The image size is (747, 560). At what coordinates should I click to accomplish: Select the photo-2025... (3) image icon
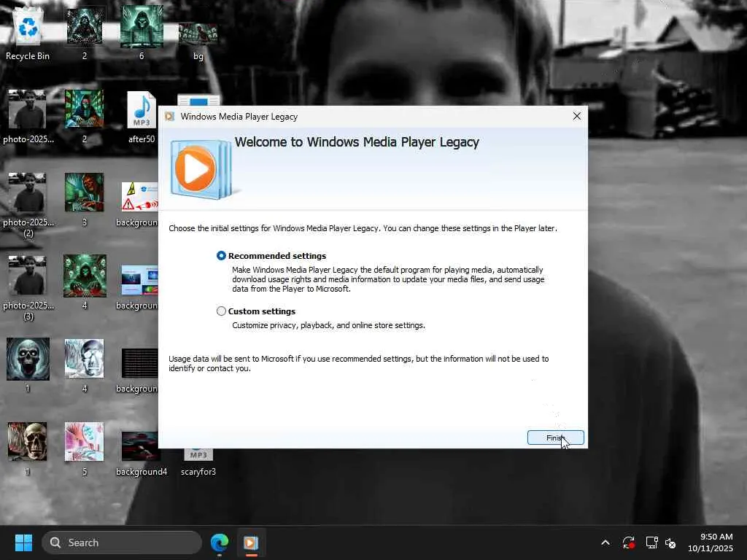pyautogui.click(x=28, y=288)
